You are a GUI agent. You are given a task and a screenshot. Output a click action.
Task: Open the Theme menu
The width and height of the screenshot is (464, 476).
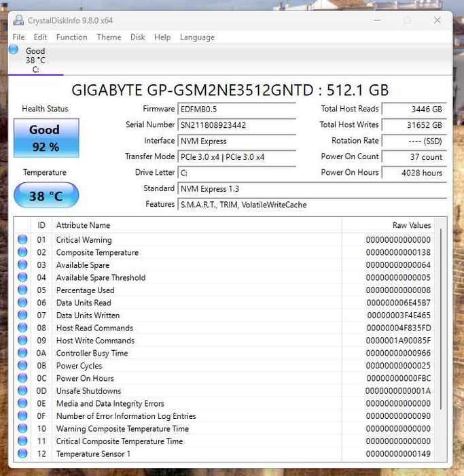pos(109,37)
